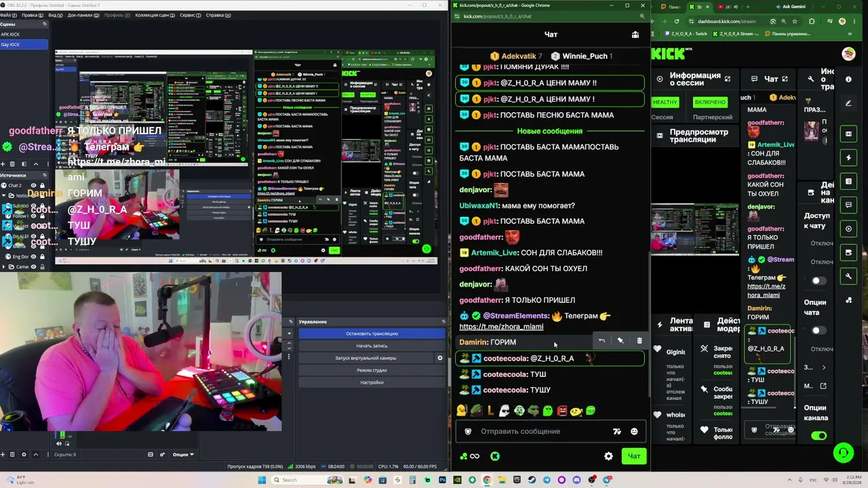Screen dimensions: 868x488
Task: Click the reply arrow on the hovered chat message
Action: coord(601,341)
